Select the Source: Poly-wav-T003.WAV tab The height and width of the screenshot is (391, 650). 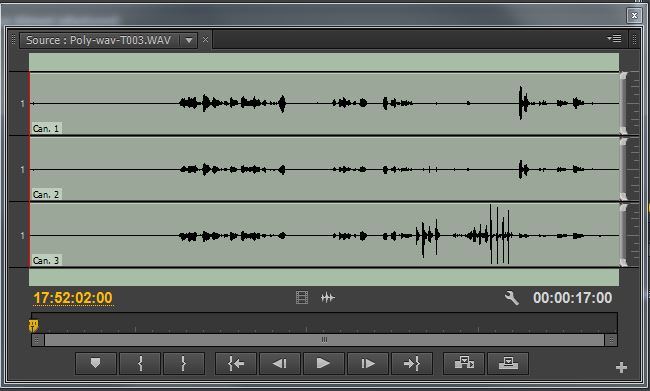(x=99, y=40)
